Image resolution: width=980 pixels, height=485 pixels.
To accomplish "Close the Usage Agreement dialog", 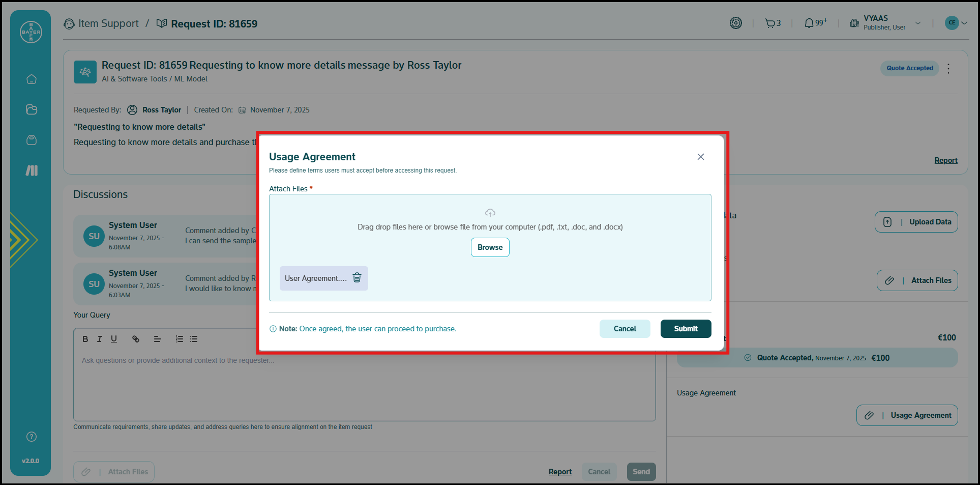I will tap(700, 157).
